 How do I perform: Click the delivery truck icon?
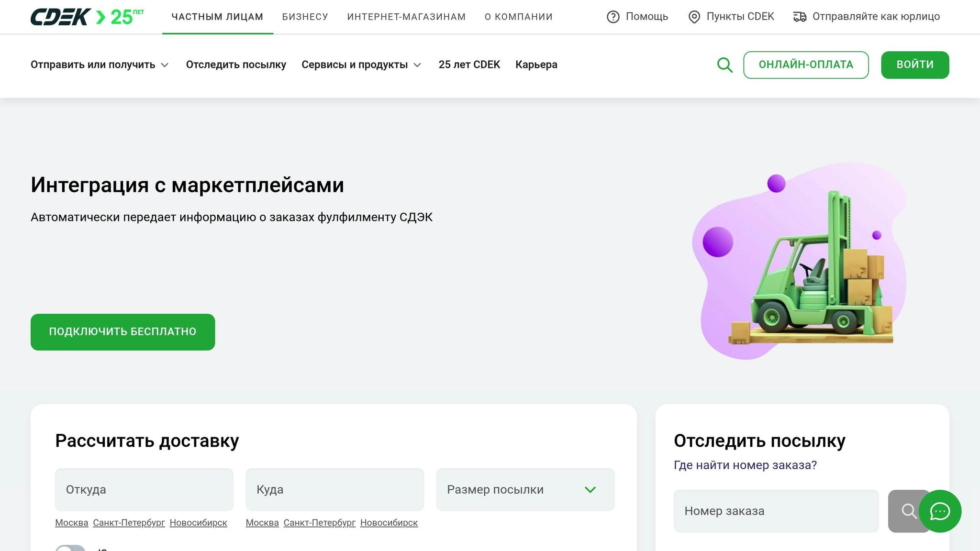800,17
